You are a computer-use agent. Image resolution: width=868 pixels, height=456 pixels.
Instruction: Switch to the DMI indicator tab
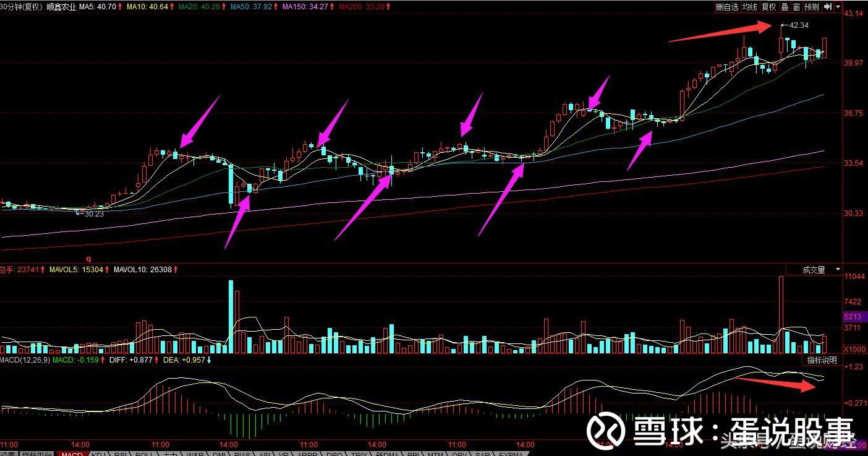(x=219, y=453)
